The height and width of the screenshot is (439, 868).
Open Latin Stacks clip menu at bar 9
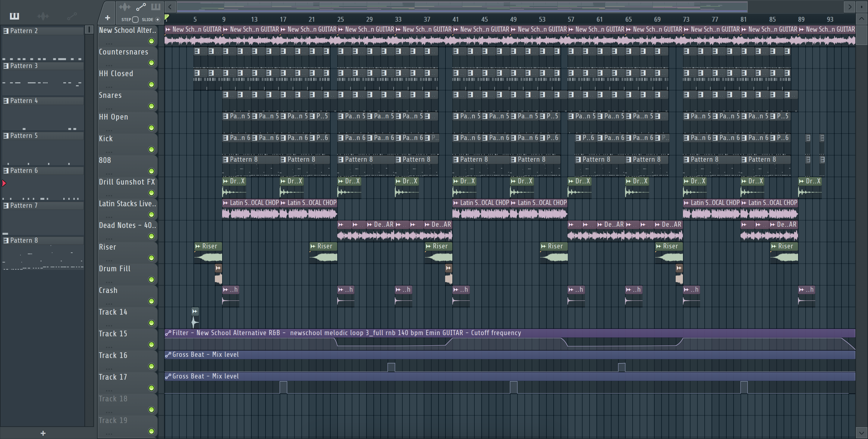[x=225, y=203]
